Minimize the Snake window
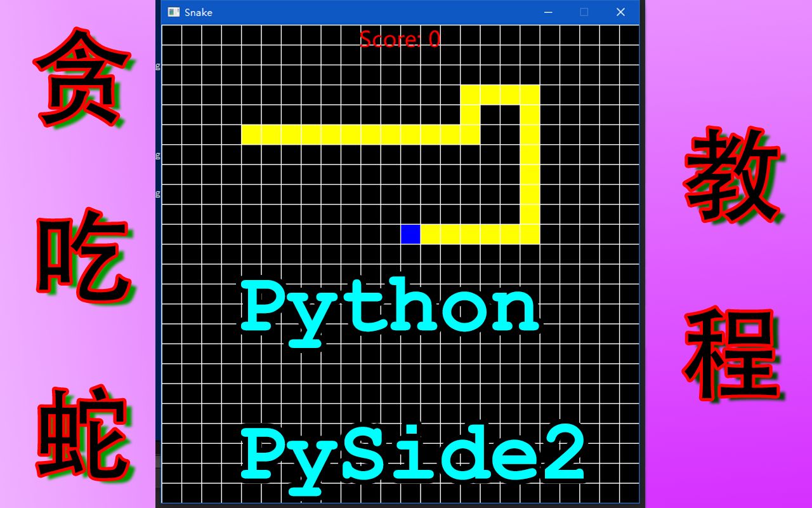 (548, 12)
